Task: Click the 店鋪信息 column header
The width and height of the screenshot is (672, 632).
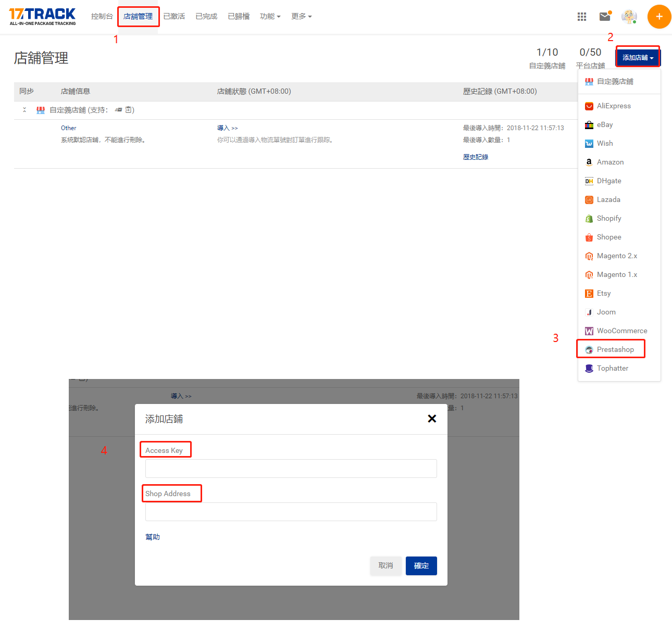Action: (x=76, y=92)
